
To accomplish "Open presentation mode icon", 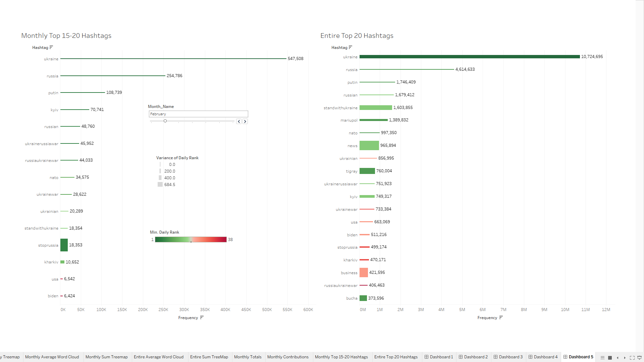I will 640,358.
